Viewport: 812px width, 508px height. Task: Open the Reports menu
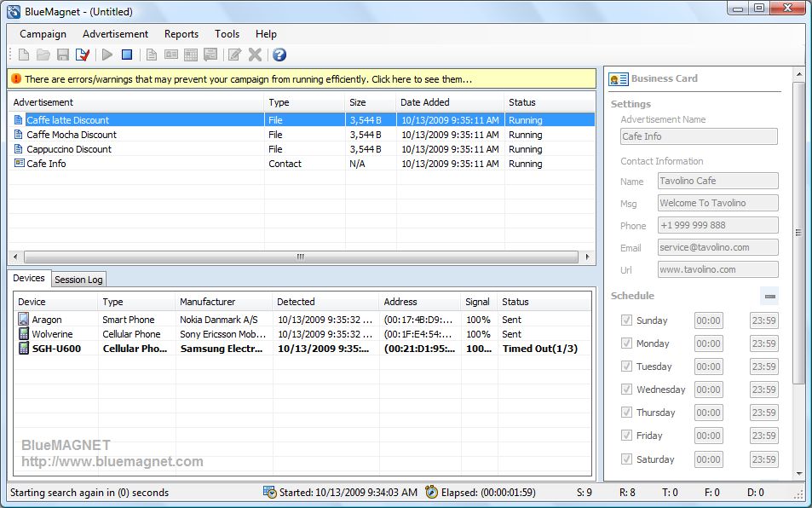[181, 34]
